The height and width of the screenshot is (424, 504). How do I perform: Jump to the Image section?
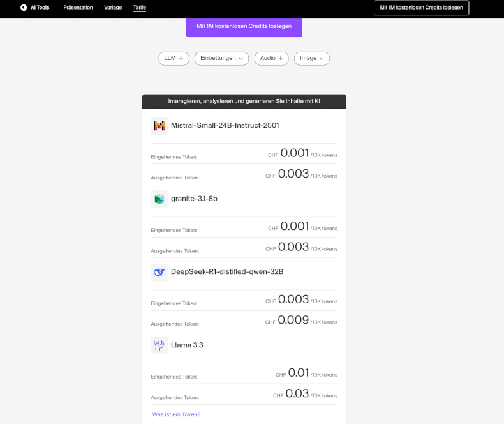(312, 58)
